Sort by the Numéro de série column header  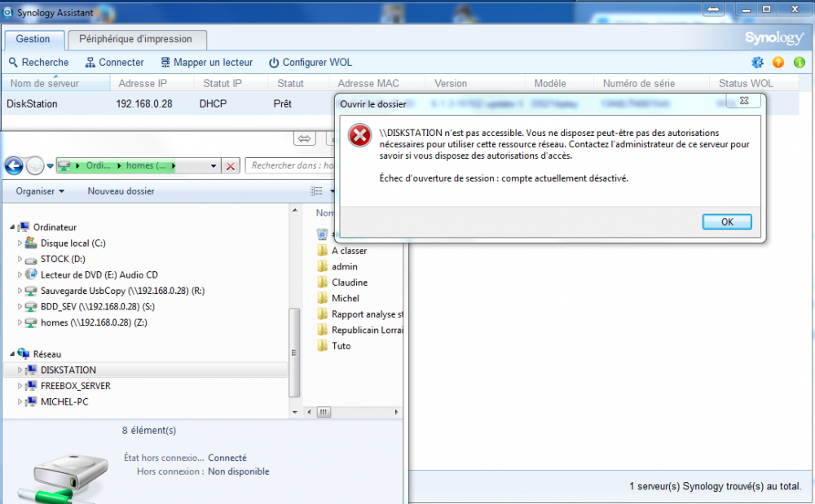(652, 83)
